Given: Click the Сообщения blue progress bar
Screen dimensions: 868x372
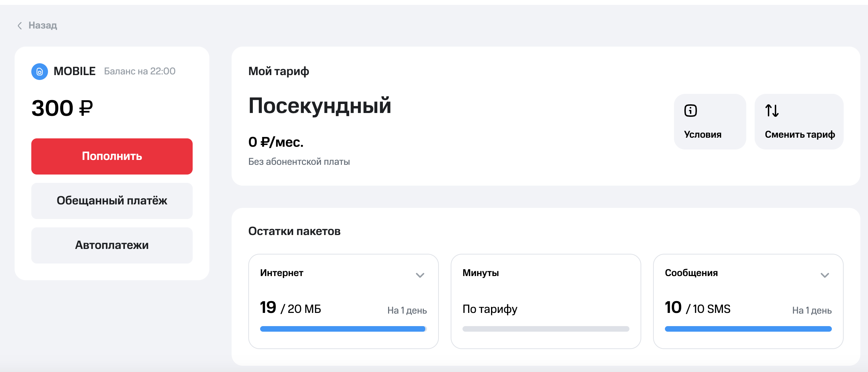Looking at the screenshot, I should (x=748, y=329).
